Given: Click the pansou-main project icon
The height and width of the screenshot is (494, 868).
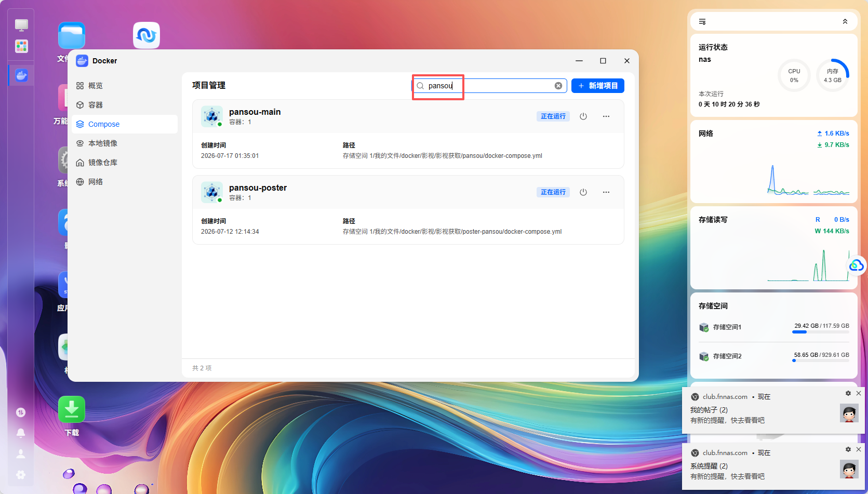Looking at the screenshot, I should click(212, 116).
